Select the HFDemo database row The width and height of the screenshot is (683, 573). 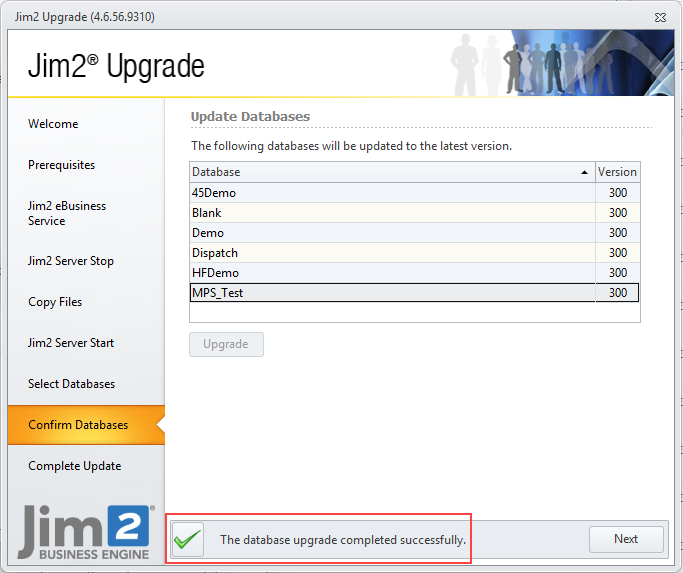coord(414,273)
